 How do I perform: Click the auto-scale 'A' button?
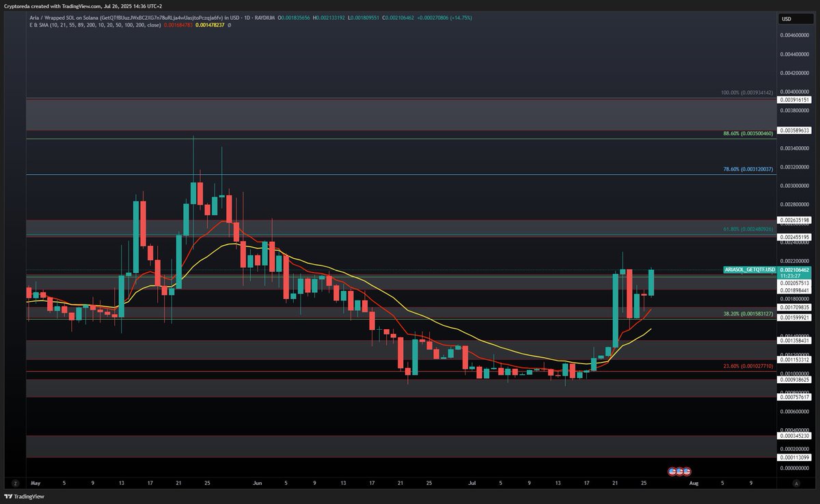tap(797, 482)
